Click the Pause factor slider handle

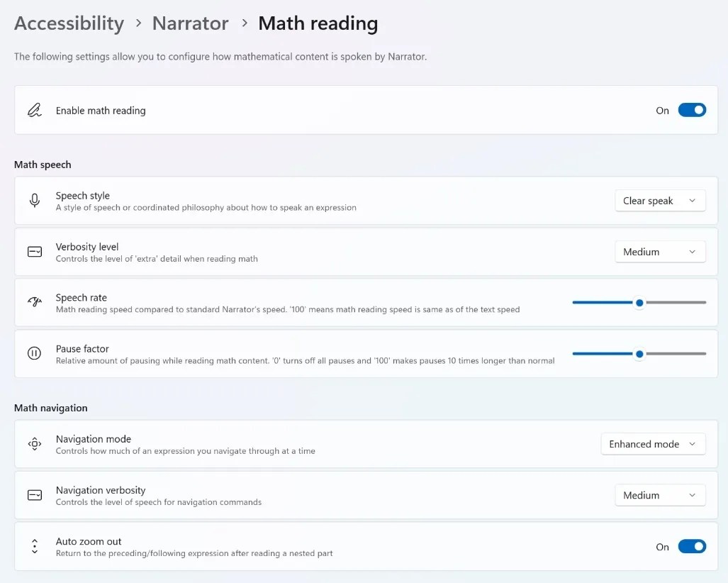point(639,353)
